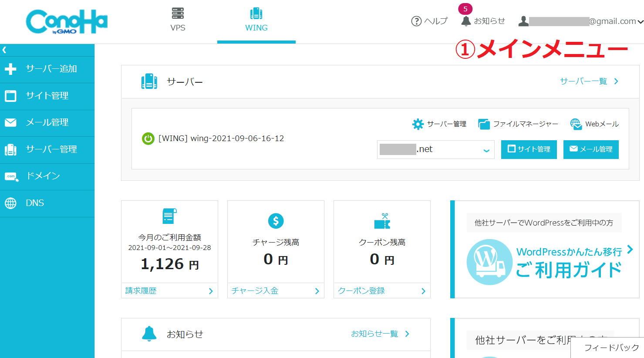This screenshot has width=644, height=358.
Task: Click the globe-mail icon for Webメール
Action: (x=576, y=124)
